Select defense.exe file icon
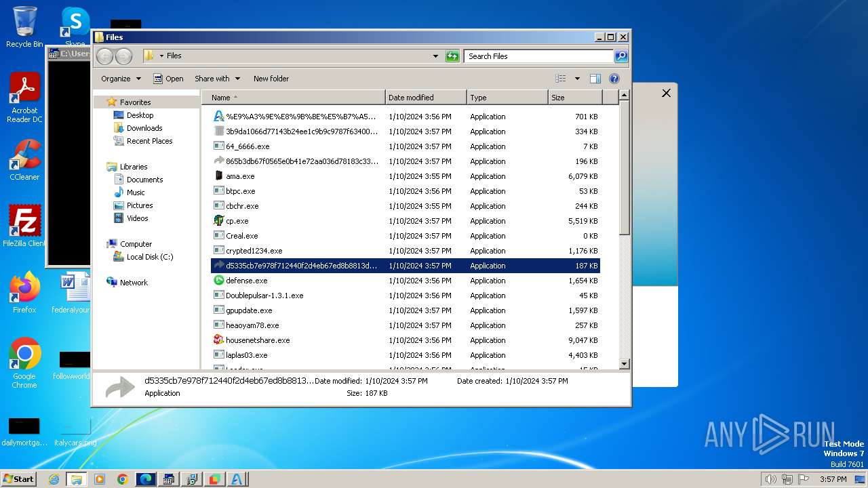This screenshot has height=488, width=868. pos(219,281)
